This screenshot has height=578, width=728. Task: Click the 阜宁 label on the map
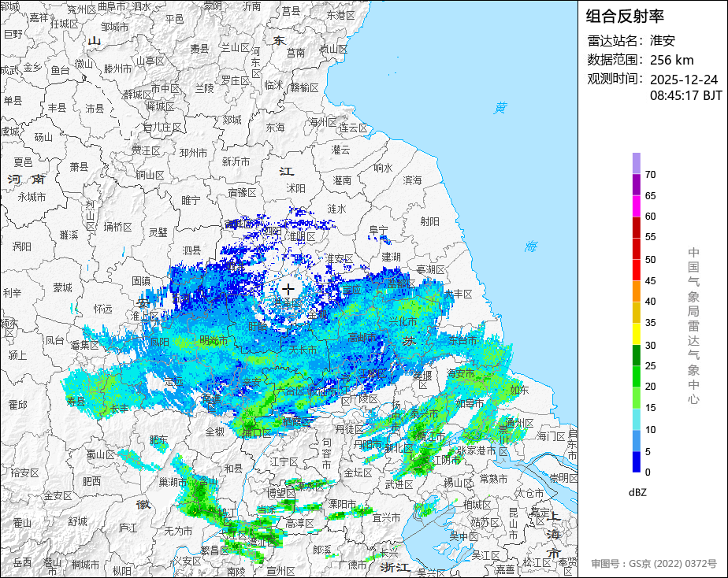[378, 230]
